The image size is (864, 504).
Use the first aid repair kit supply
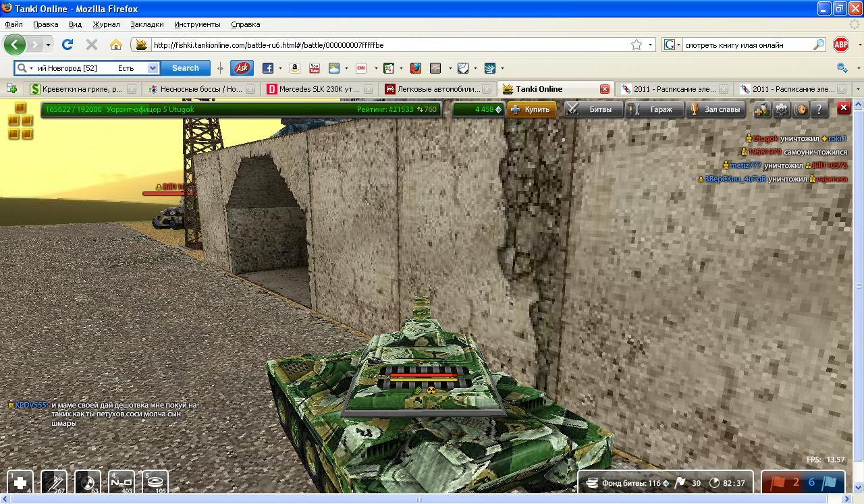coord(20,482)
